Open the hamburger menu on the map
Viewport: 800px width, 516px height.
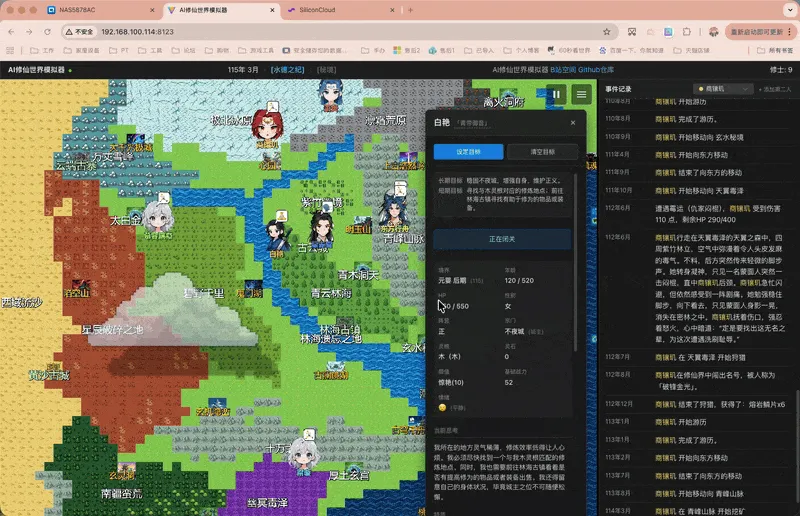581,95
